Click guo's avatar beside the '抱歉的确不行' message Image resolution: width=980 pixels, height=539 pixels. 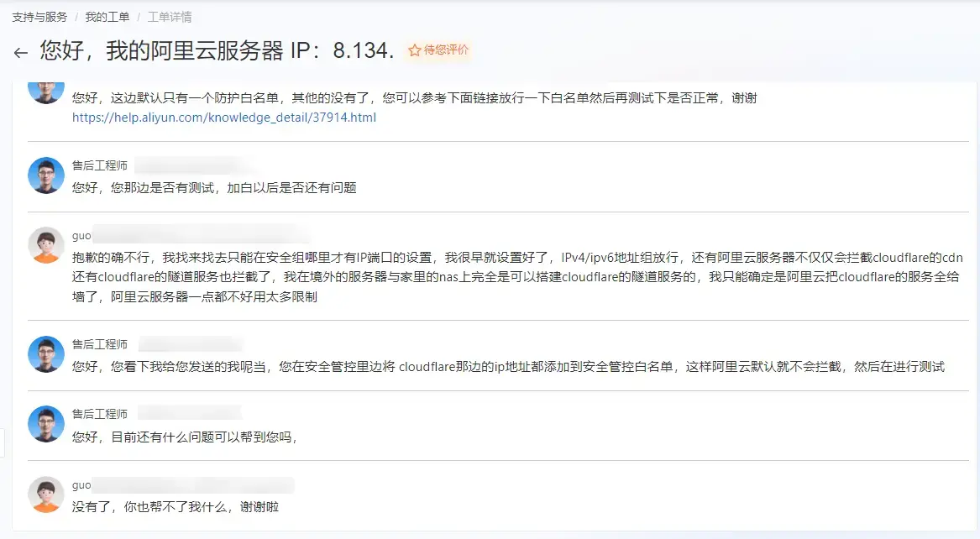[x=45, y=244]
